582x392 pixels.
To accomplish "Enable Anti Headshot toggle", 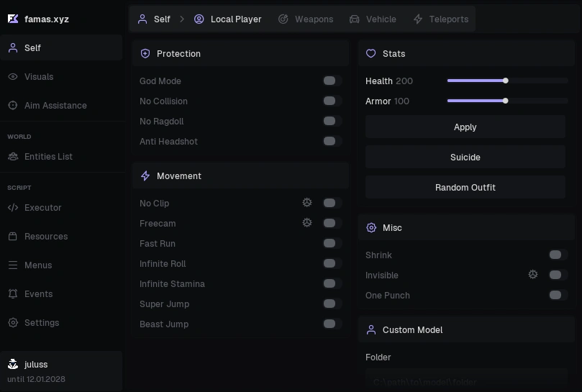I will tap(332, 141).
